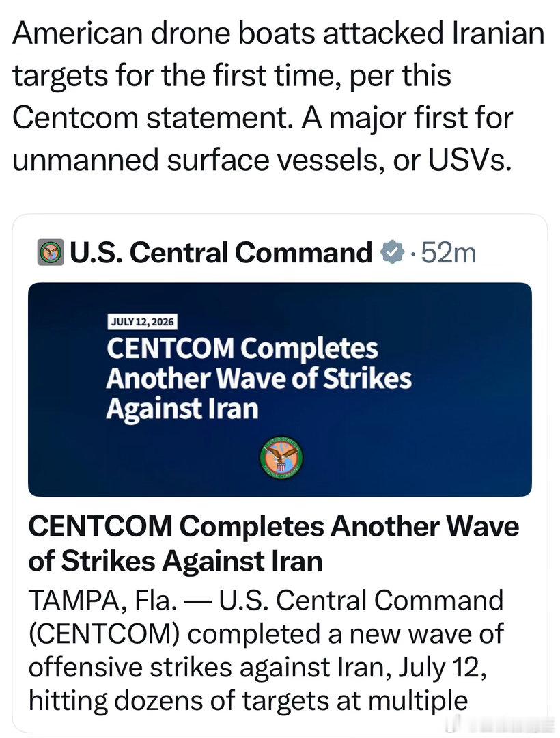Select the JULY 12, 2026 date label
Viewport: 560px width, 738px height.
click(x=143, y=322)
